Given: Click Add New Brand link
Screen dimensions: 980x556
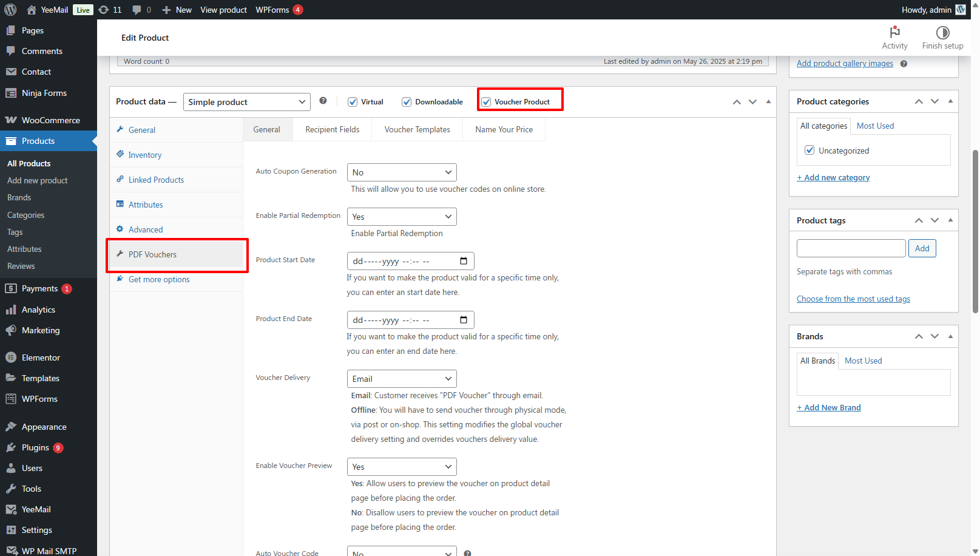Looking at the screenshot, I should (829, 407).
